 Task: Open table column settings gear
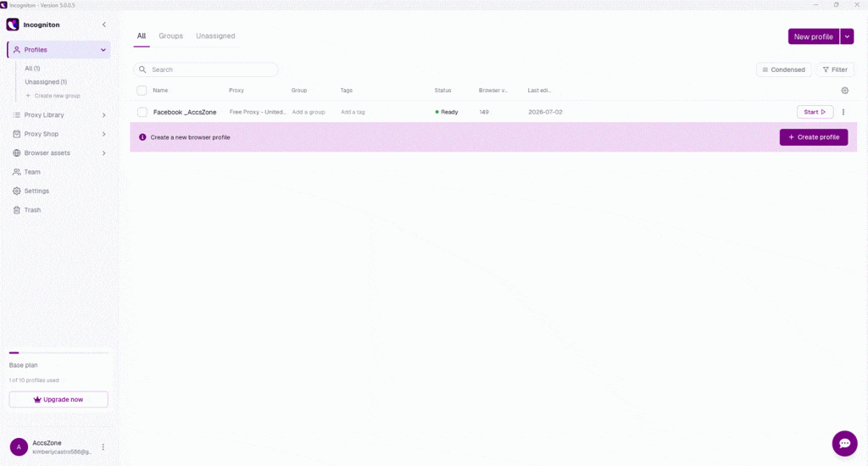point(845,90)
